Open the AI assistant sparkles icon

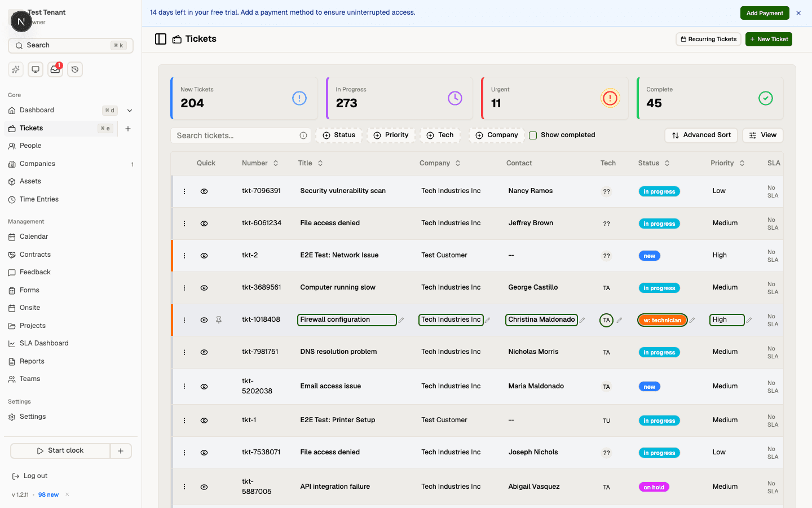coord(15,69)
